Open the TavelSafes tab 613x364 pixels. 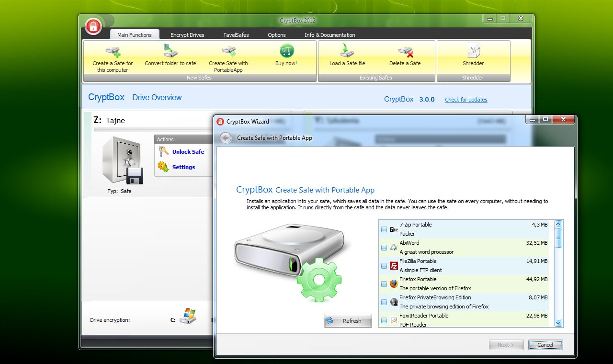[x=236, y=35]
